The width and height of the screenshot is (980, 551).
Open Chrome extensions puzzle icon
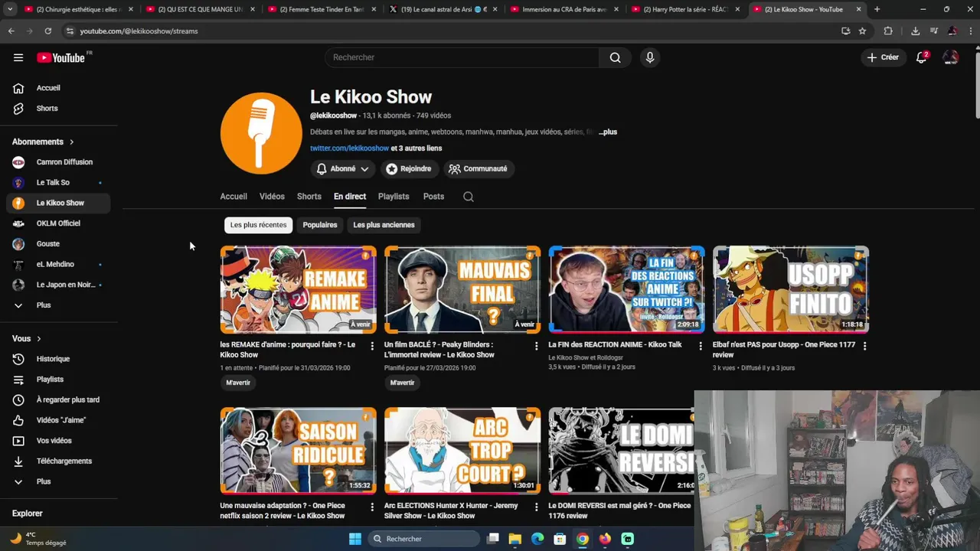coord(888,31)
